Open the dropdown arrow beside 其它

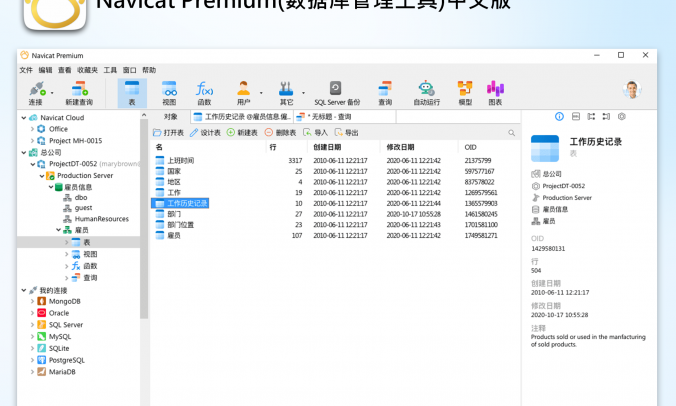click(303, 93)
